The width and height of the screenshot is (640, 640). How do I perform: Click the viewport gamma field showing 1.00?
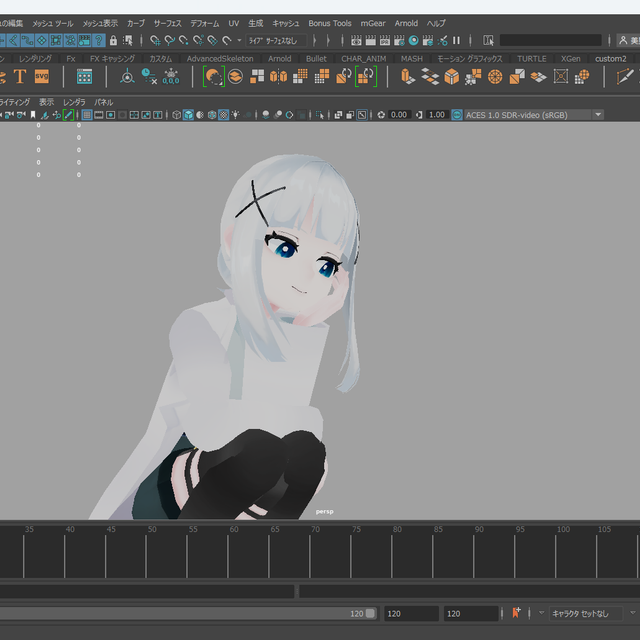coord(437,115)
